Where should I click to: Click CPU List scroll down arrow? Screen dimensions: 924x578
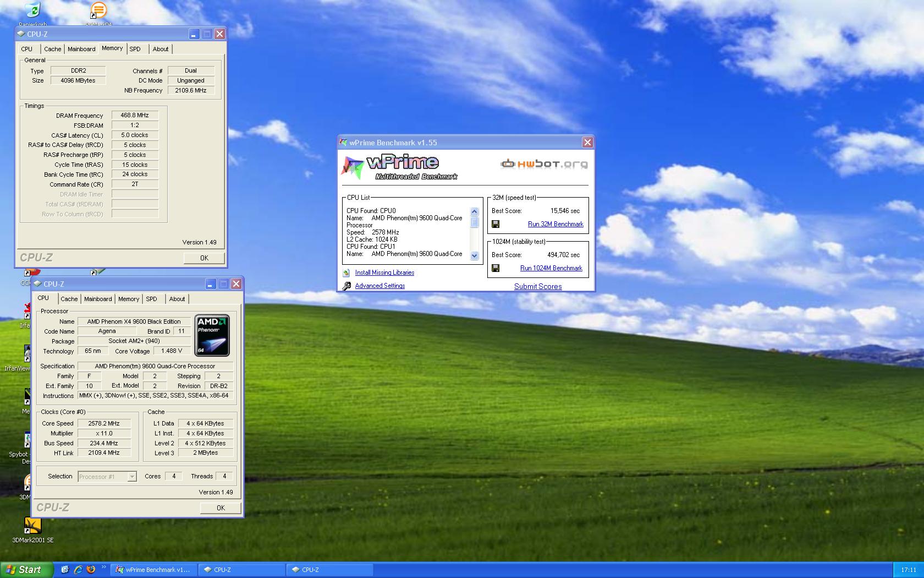[474, 256]
